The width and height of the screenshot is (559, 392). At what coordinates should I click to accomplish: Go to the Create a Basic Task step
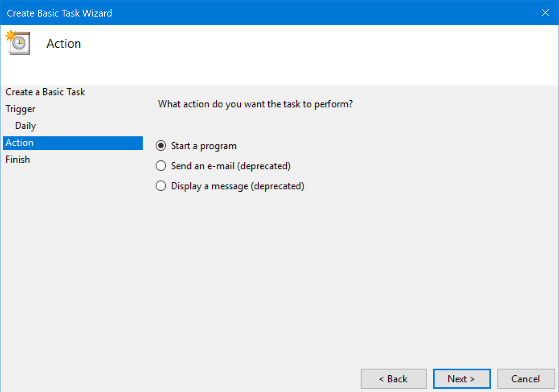pos(45,92)
